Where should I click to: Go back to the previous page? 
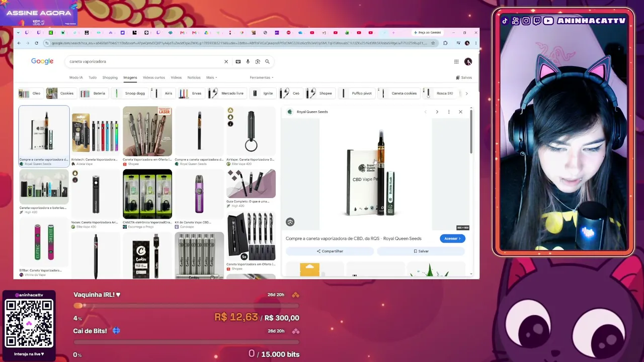pyautogui.click(x=19, y=43)
